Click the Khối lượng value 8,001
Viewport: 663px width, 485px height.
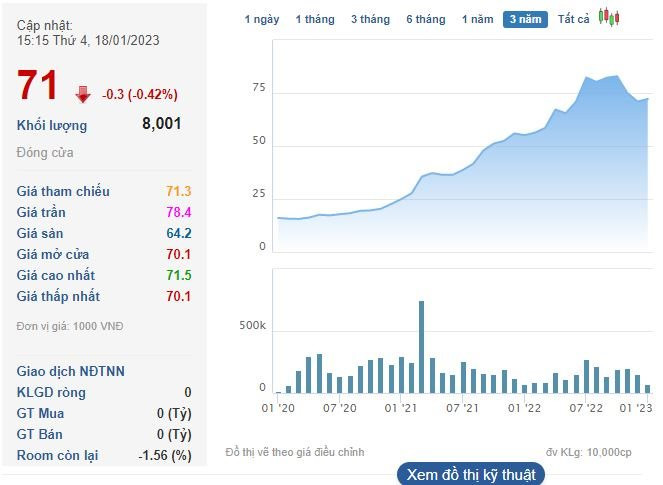pos(161,124)
